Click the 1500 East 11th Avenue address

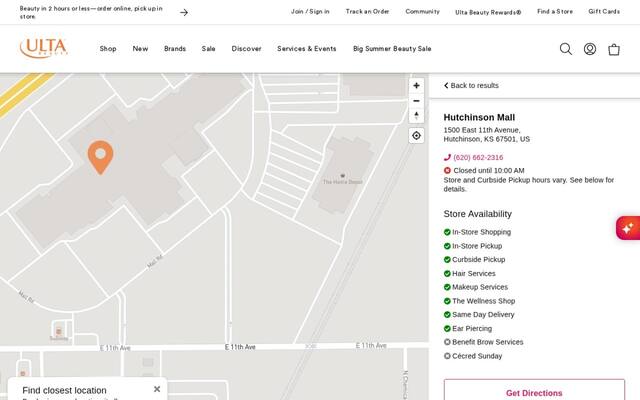(x=487, y=135)
